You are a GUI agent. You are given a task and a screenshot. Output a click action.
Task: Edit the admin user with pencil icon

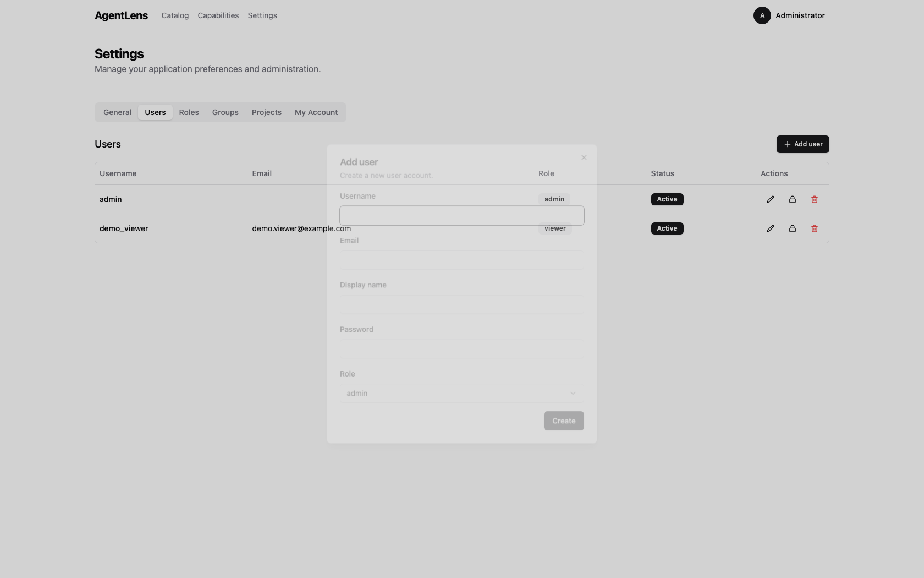pyautogui.click(x=770, y=199)
